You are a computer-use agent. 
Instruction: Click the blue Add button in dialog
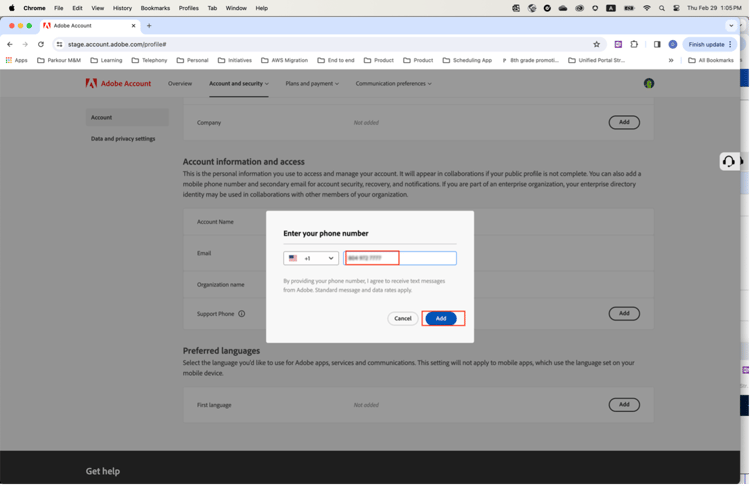[441, 319]
